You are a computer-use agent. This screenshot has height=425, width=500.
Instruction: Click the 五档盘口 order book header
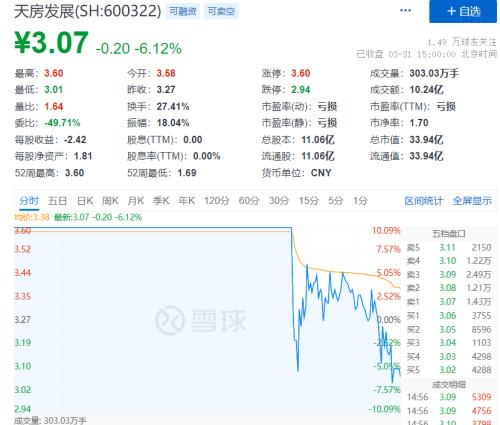coord(448,234)
